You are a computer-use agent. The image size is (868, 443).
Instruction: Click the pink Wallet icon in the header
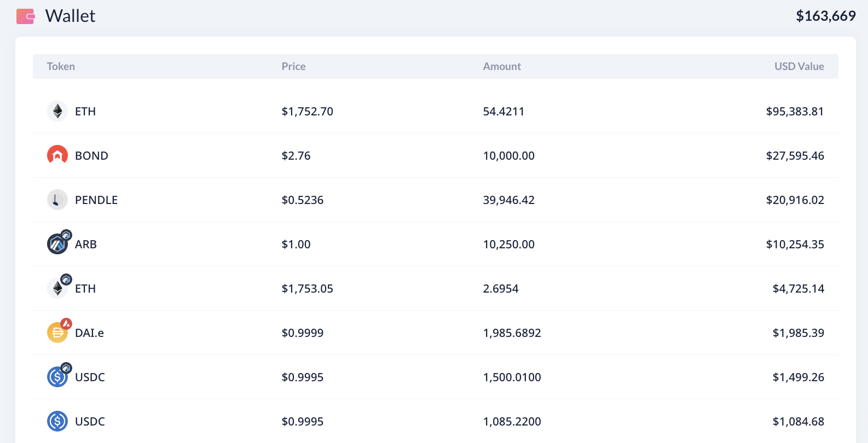25,16
